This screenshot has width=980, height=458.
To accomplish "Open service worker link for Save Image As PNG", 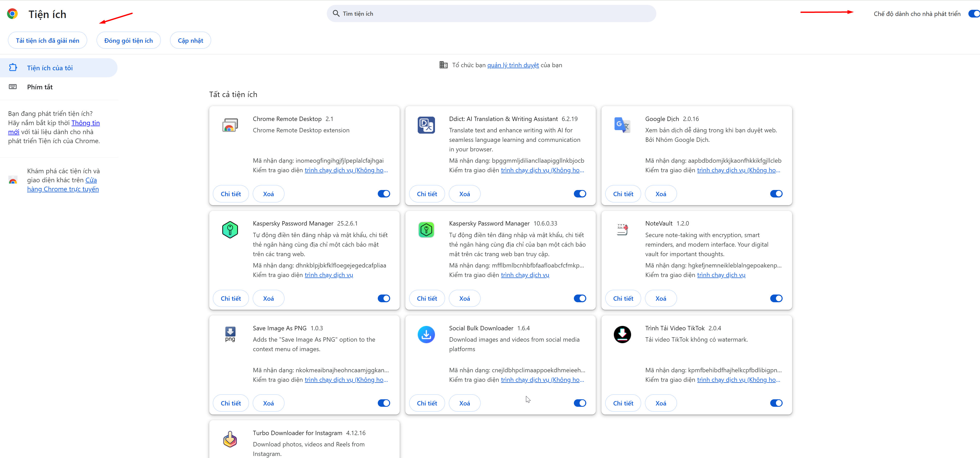I will 346,380.
